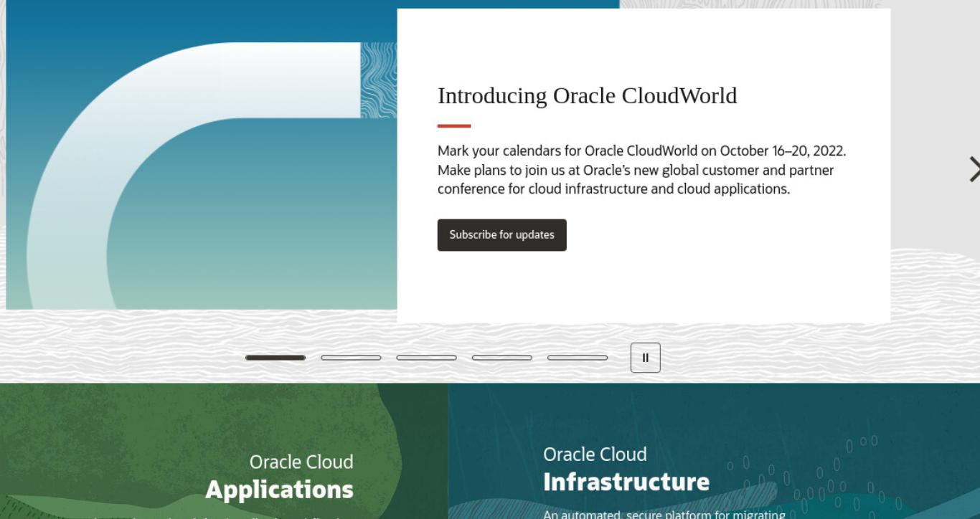This screenshot has height=519, width=980.
Task: Open Oracle Cloud Infrastructure panel
Action: pos(714,451)
